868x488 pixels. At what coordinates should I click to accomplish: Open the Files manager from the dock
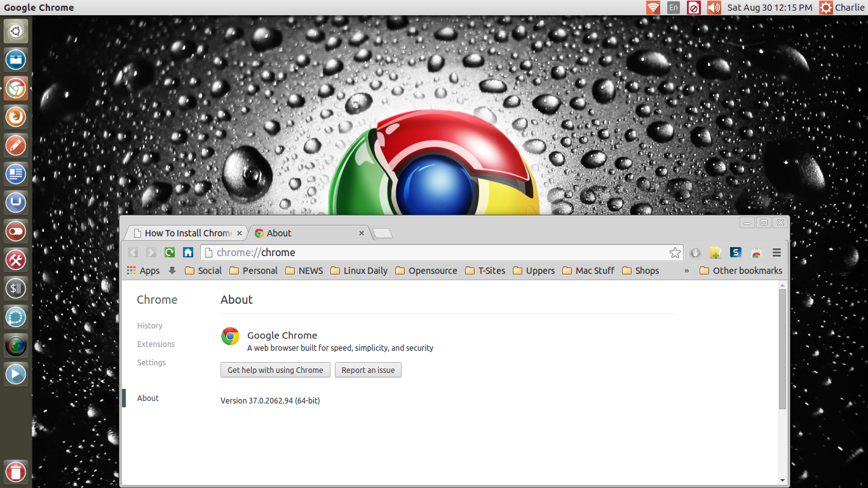coord(16,60)
